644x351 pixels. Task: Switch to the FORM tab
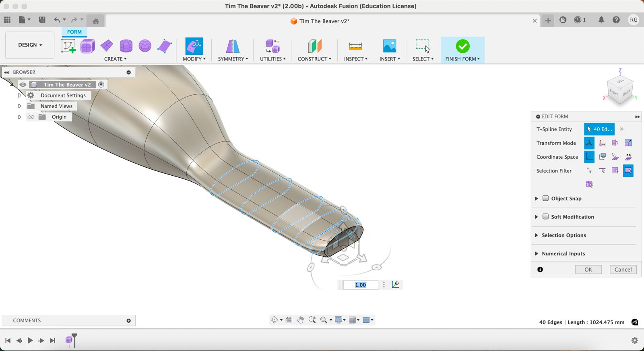tap(74, 32)
